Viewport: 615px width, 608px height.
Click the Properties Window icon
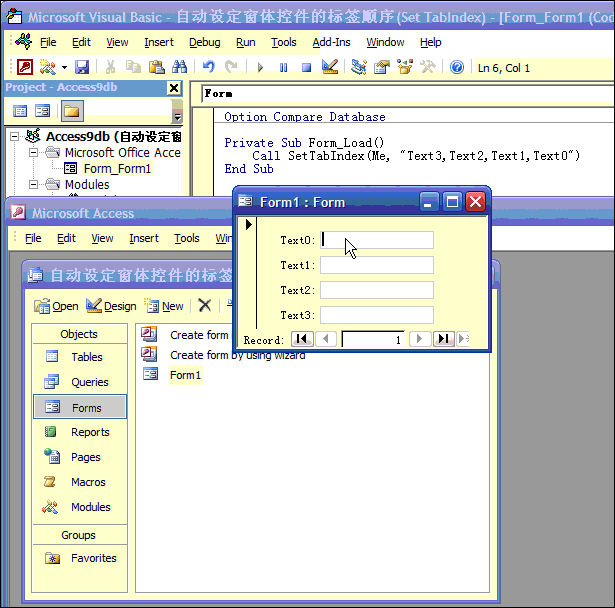tap(382, 67)
